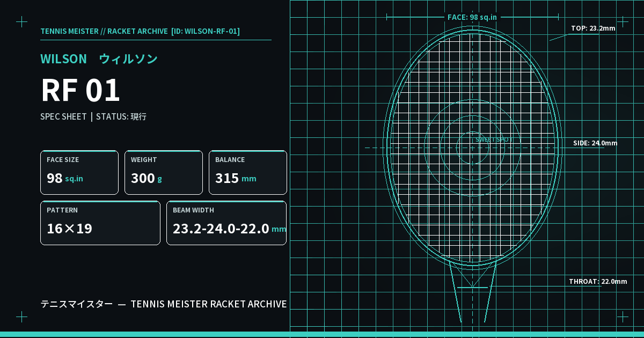Select the WEIGHT 300 g card
Screen dimensions: 644x338
click(164, 172)
